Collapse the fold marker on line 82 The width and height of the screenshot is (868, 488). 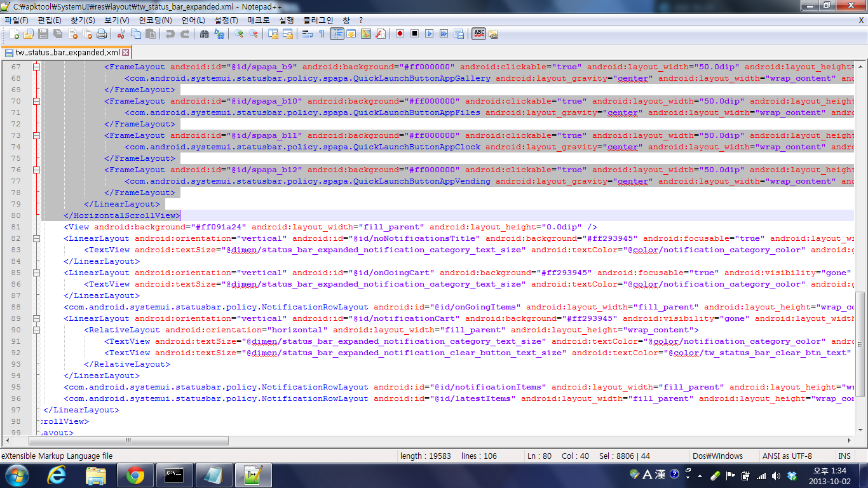click(x=36, y=238)
